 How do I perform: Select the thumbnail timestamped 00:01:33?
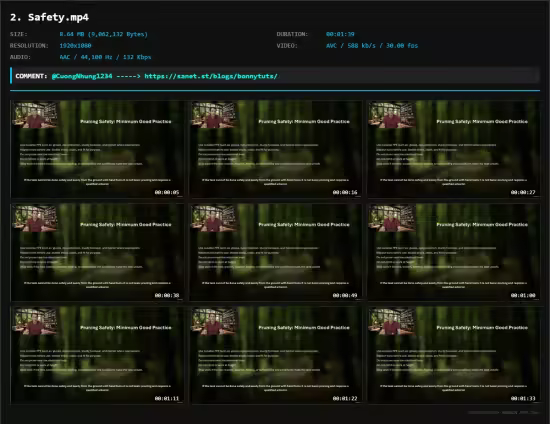coord(454,356)
